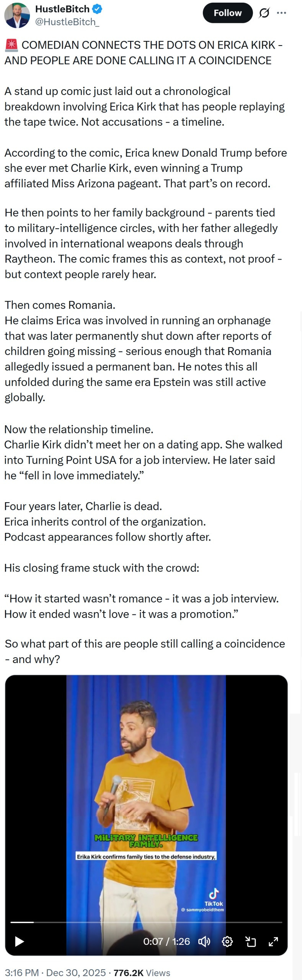Open video settings gear
The width and height of the screenshot is (302, 980).
pyautogui.click(x=227, y=941)
